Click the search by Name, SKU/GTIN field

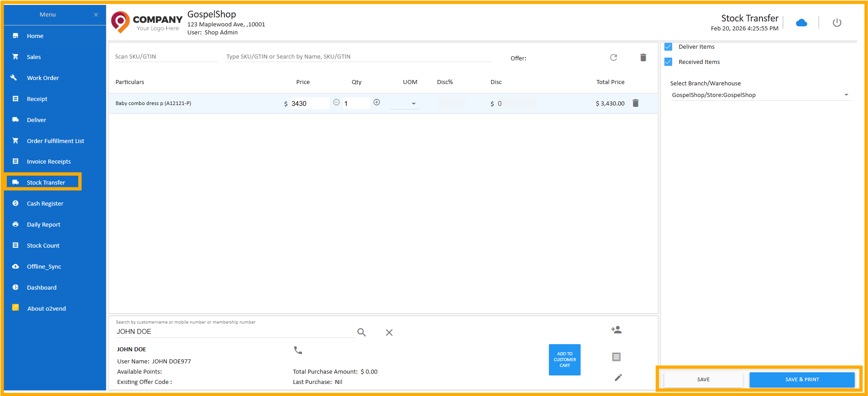click(x=359, y=57)
